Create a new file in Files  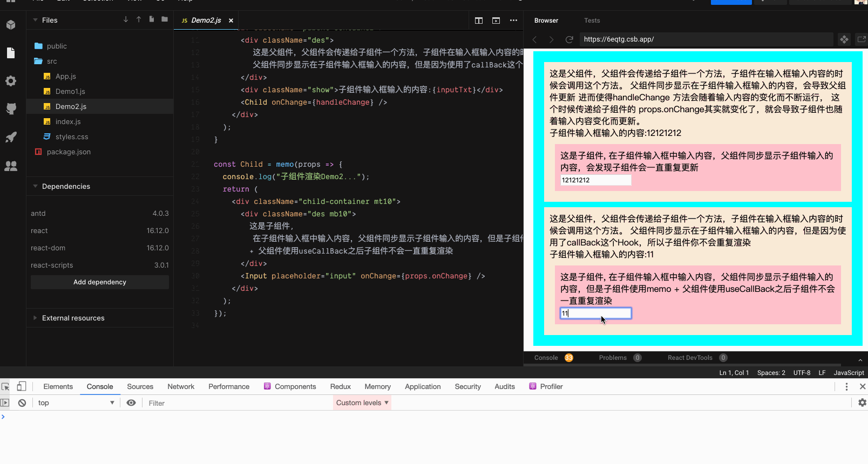click(152, 19)
